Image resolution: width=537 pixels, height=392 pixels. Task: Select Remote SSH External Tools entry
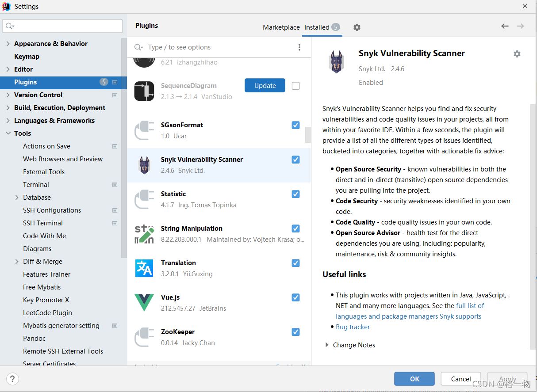click(63, 351)
